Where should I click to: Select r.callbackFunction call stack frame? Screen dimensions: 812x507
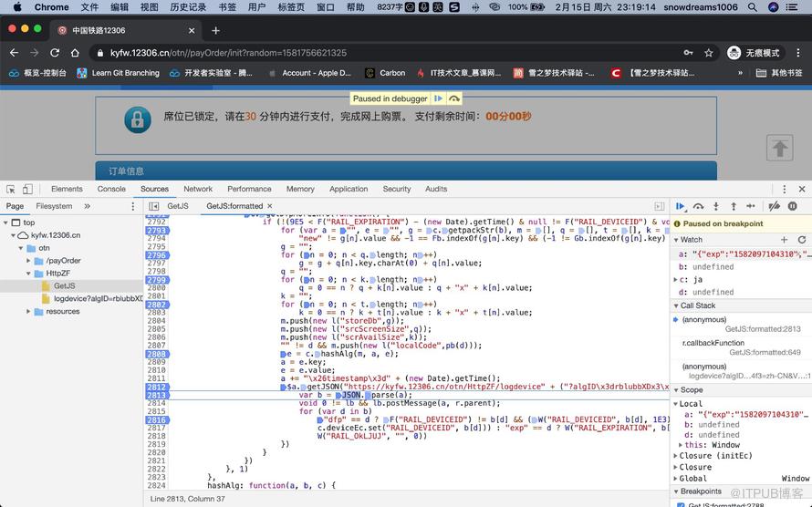741,347
